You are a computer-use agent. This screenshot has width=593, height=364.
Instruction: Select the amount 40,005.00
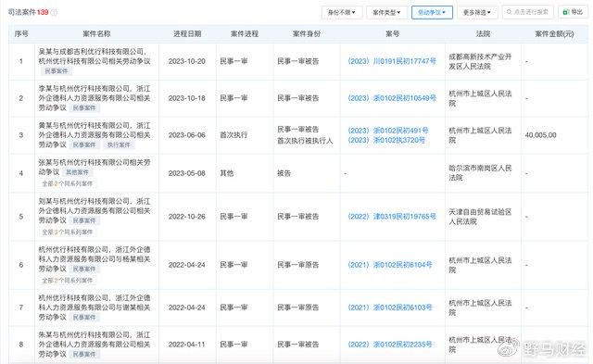click(x=540, y=135)
